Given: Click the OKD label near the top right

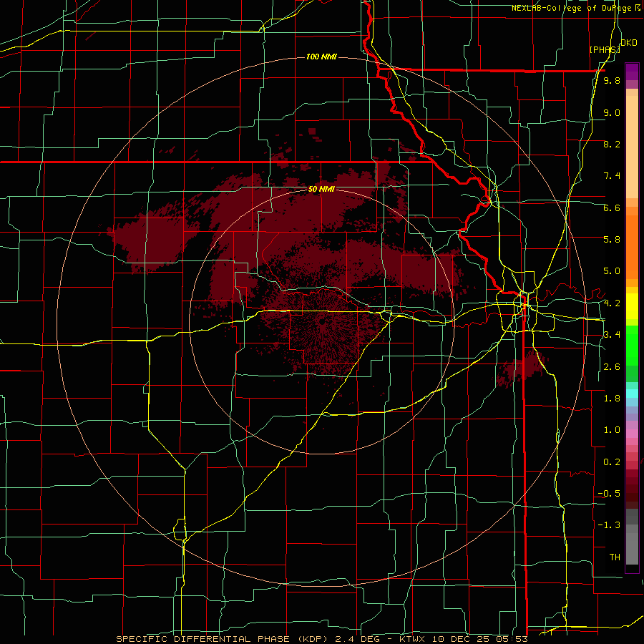Looking at the screenshot, I should point(629,43).
